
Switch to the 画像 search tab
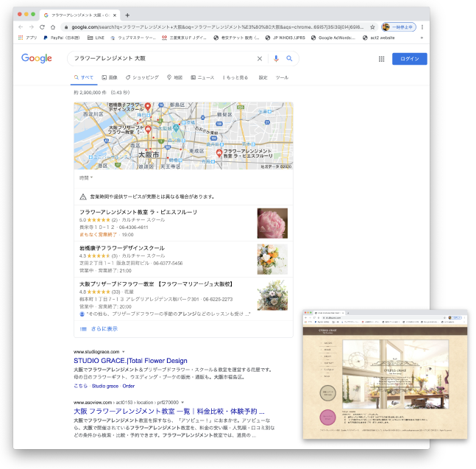point(109,77)
